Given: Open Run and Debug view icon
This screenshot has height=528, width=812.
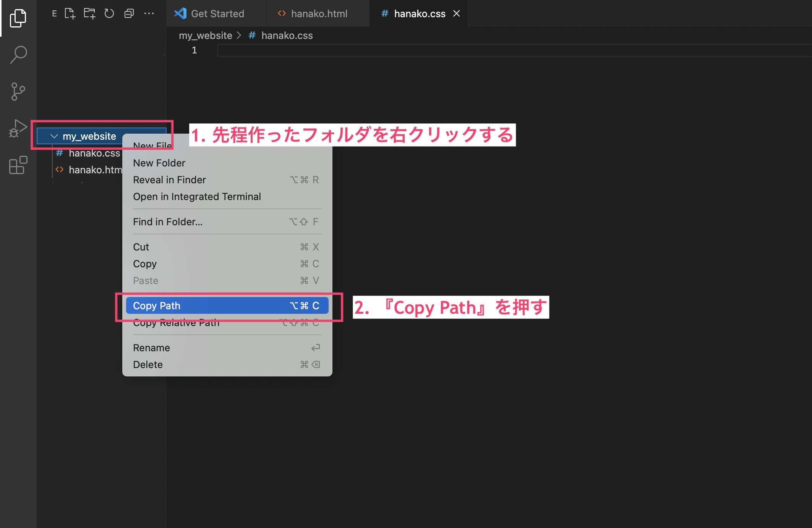Looking at the screenshot, I should pyautogui.click(x=18, y=128).
